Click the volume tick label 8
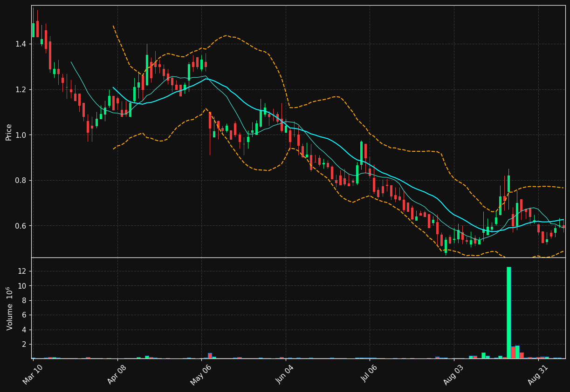This screenshot has width=570, height=392. pyautogui.click(x=25, y=300)
